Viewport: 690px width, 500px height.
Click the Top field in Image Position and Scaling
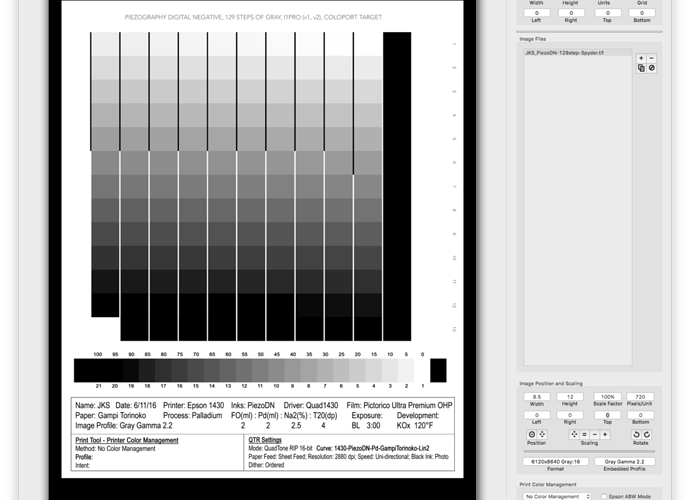(x=607, y=415)
